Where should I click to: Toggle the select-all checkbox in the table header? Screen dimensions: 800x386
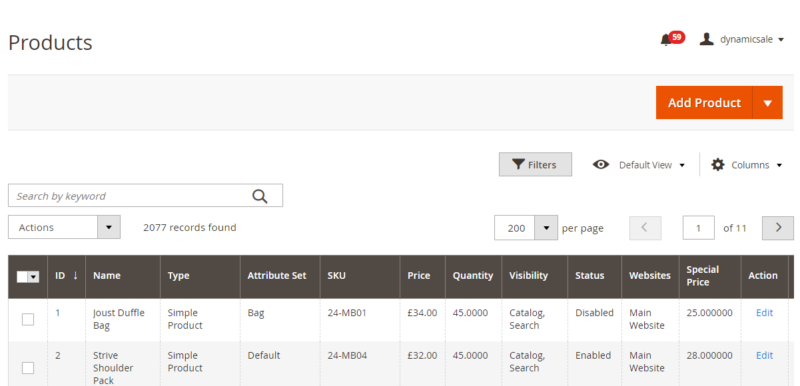(x=22, y=276)
